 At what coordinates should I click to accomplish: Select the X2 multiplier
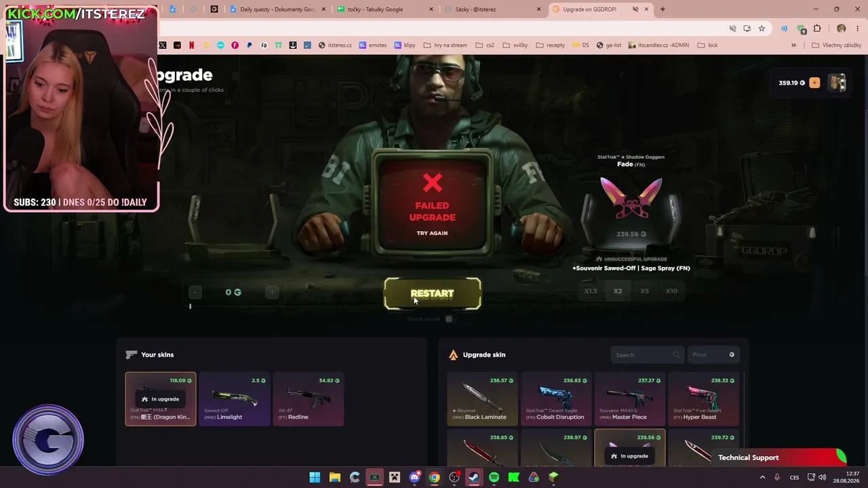[618, 291]
